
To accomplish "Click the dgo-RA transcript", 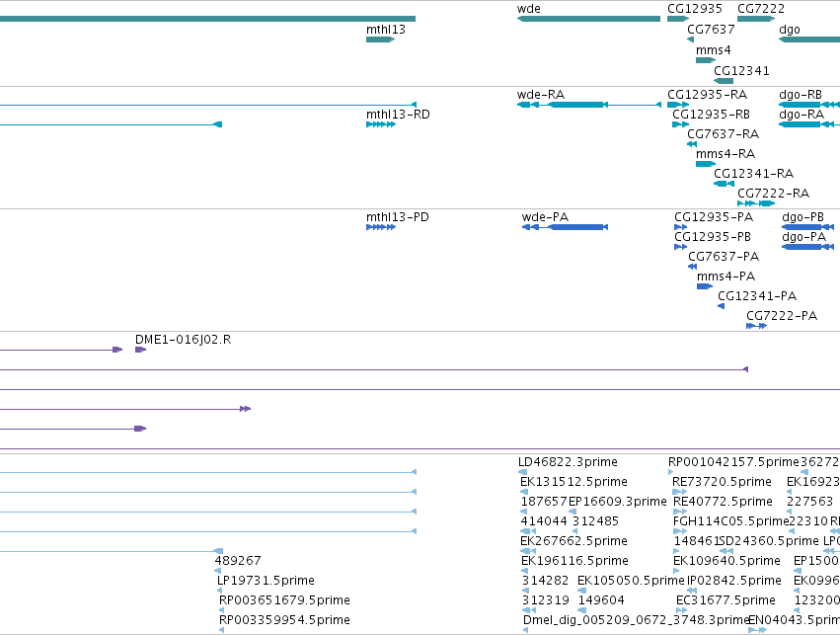I will [809, 124].
